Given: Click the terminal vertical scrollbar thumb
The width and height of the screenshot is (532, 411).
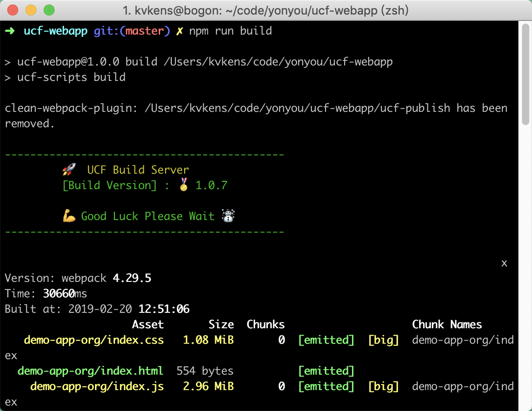Looking at the screenshot, I should point(526,74).
